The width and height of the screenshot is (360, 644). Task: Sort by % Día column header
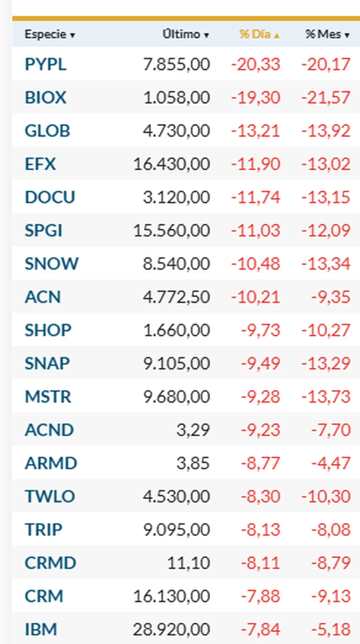pos(259,34)
